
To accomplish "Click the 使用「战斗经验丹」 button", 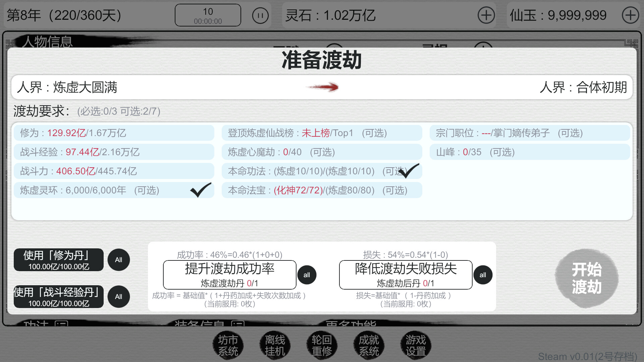I will click(x=58, y=296).
